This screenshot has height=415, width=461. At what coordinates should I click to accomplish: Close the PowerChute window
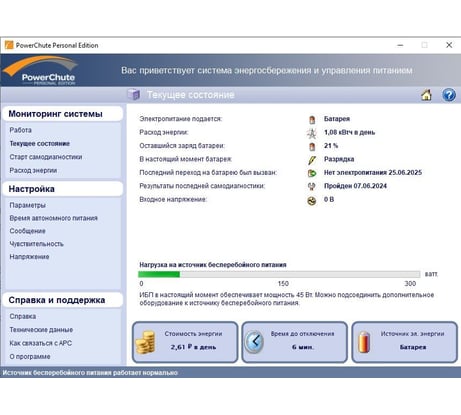pyautogui.click(x=449, y=45)
